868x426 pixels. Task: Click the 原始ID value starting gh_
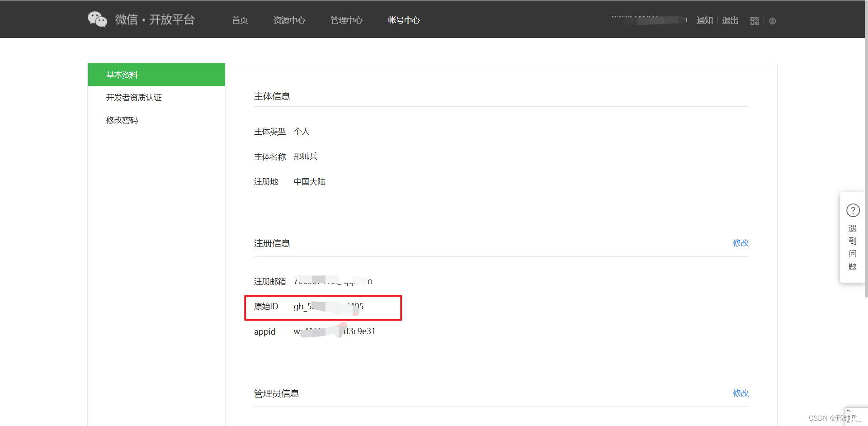(x=329, y=307)
